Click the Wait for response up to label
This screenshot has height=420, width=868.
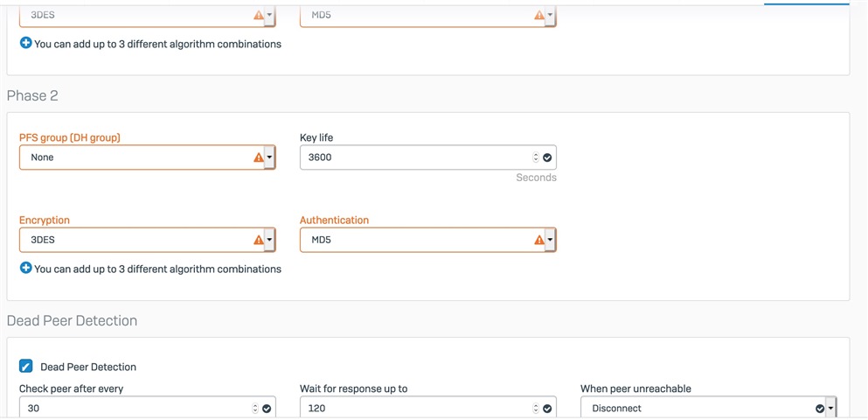click(x=354, y=389)
